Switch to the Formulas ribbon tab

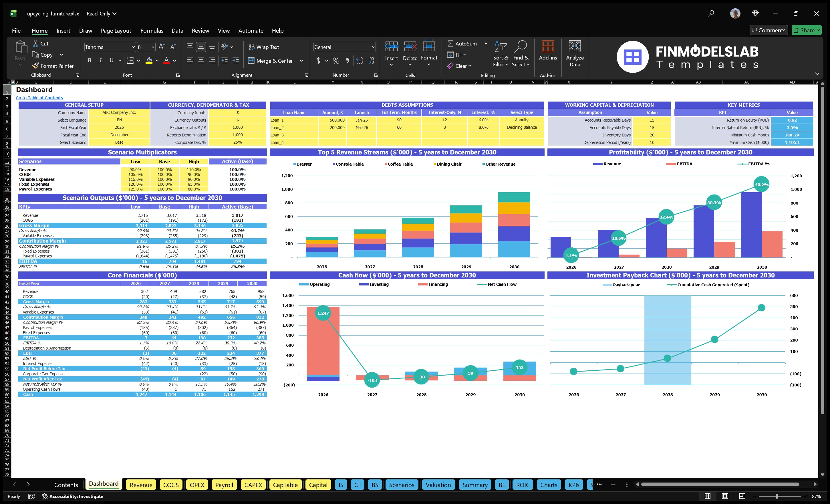click(152, 31)
